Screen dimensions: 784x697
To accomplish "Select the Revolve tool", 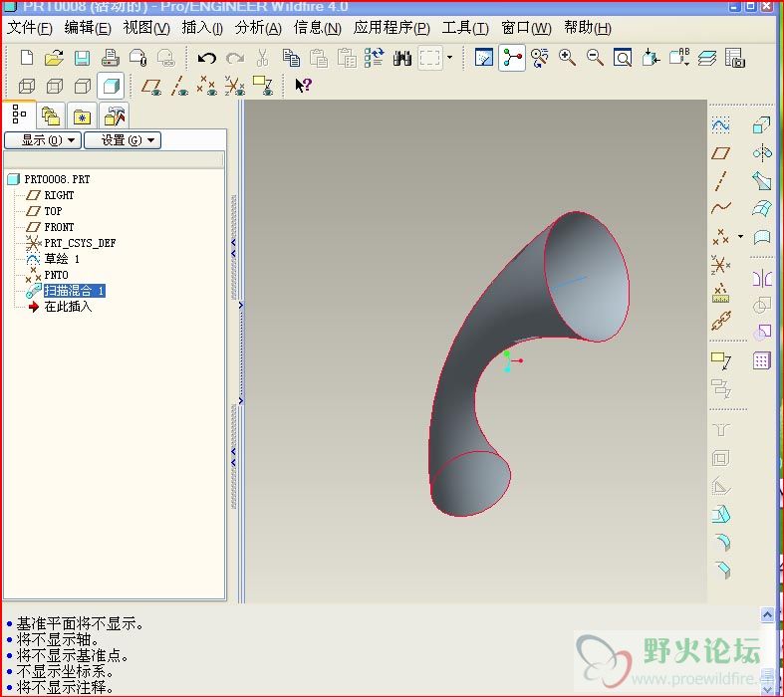I will (761, 153).
